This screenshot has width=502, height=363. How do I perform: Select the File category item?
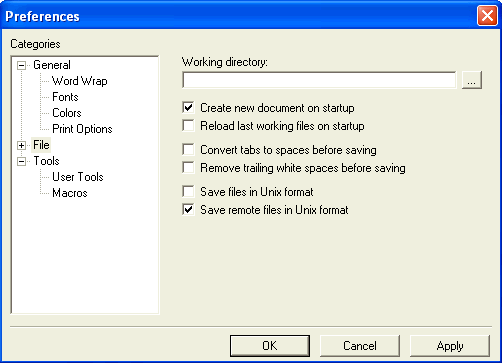click(x=41, y=145)
